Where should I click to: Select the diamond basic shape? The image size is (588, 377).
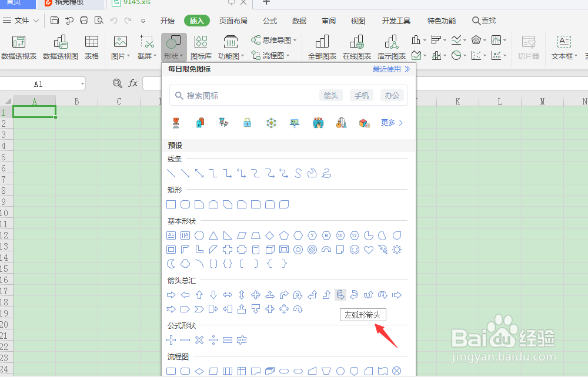[270, 235]
